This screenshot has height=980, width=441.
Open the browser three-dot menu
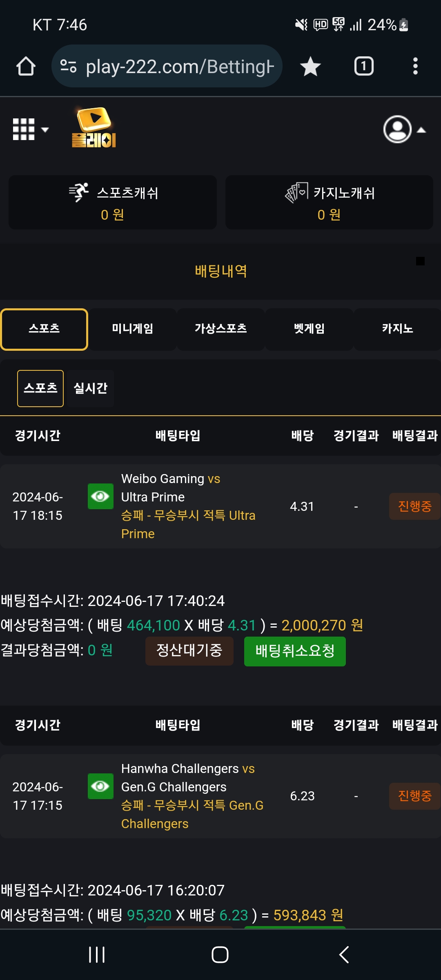point(415,66)
